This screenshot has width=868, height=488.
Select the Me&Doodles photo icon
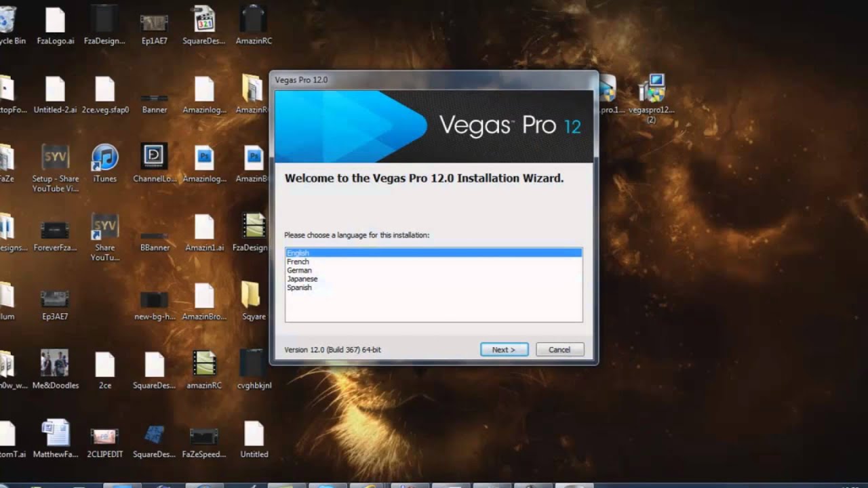click(56, 370)
